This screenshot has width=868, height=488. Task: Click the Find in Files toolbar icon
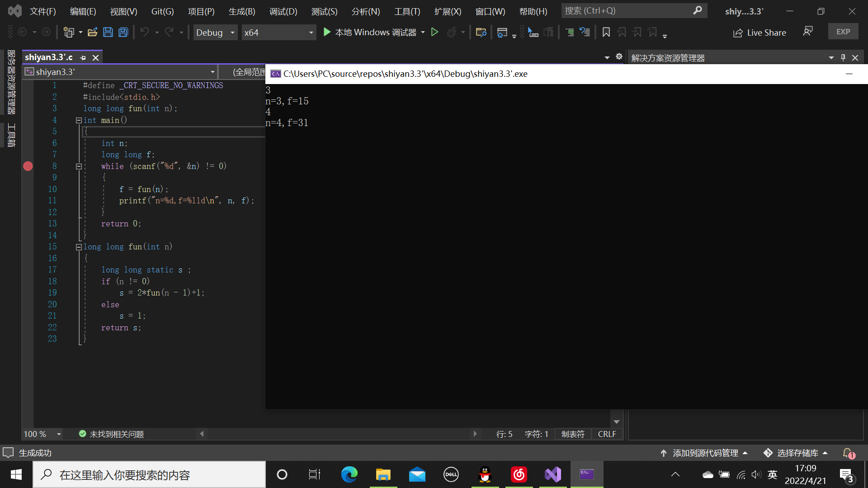pyautogui.click(x=481, y=32)
